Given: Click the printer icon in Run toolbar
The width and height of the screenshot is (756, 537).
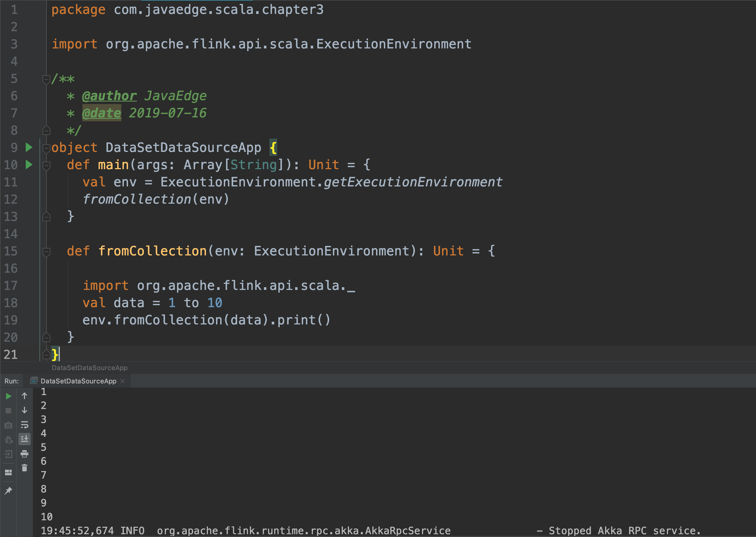Looking at the screenshot, I should point(24,454).
